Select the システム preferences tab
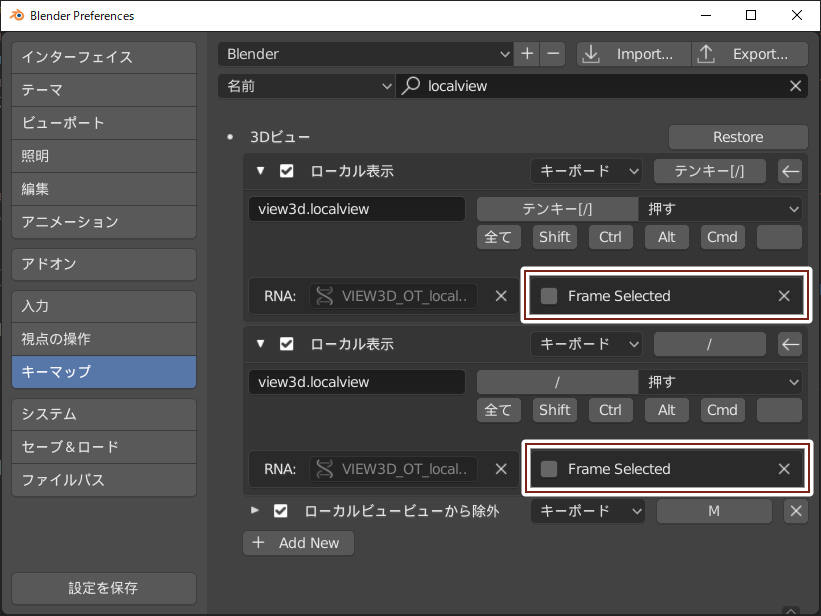This screenshot has height=616, width=821. (104, 414)
